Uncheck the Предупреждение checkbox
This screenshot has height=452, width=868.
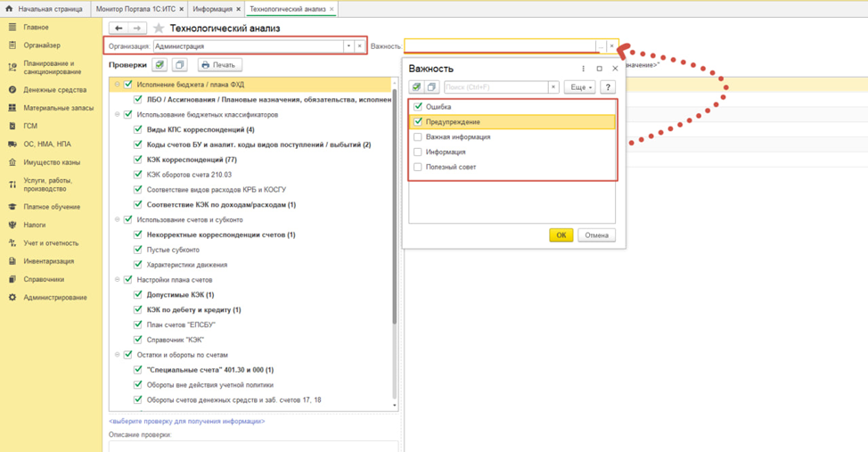click(418, 121)
